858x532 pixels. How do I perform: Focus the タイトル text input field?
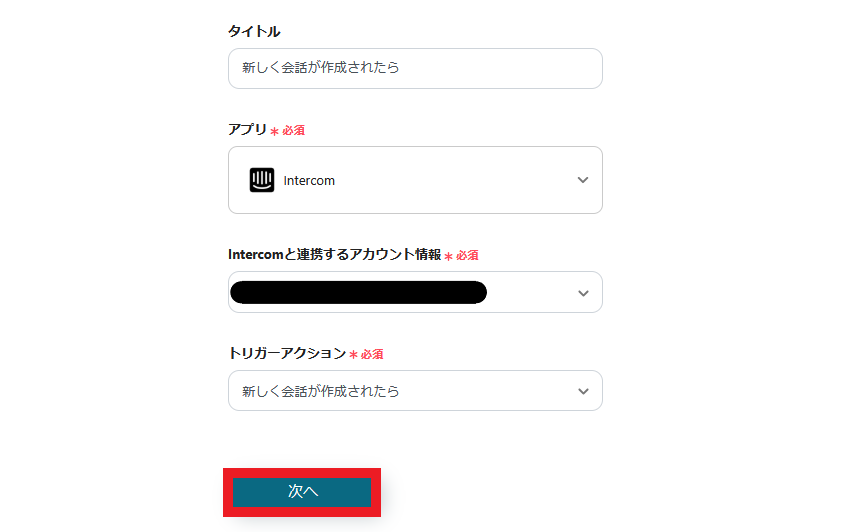pos(415,68)
